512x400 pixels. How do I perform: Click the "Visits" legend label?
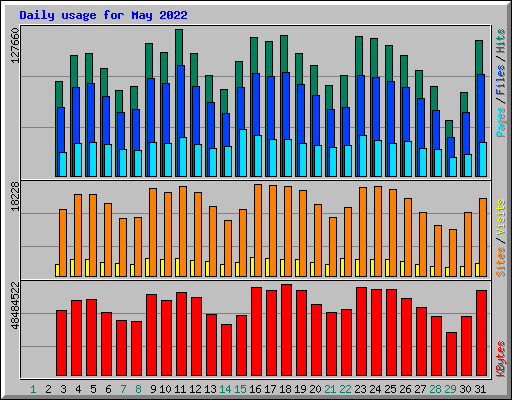[x=500, y=217]
